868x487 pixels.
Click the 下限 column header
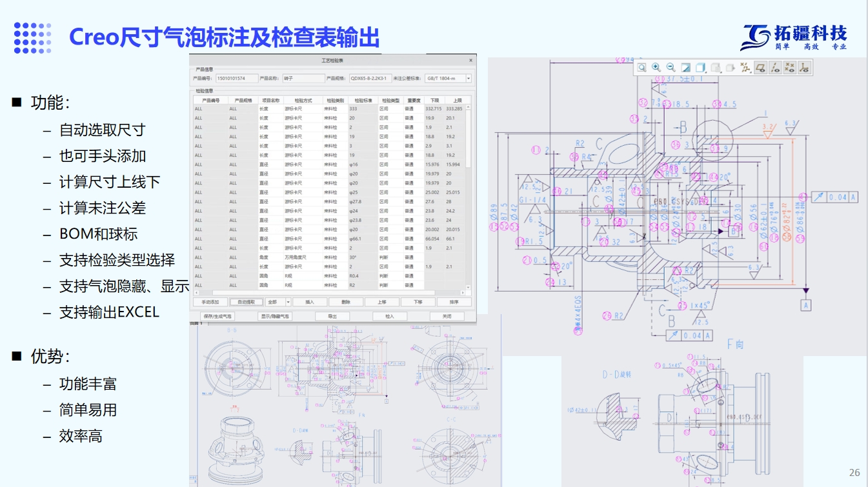435,101
